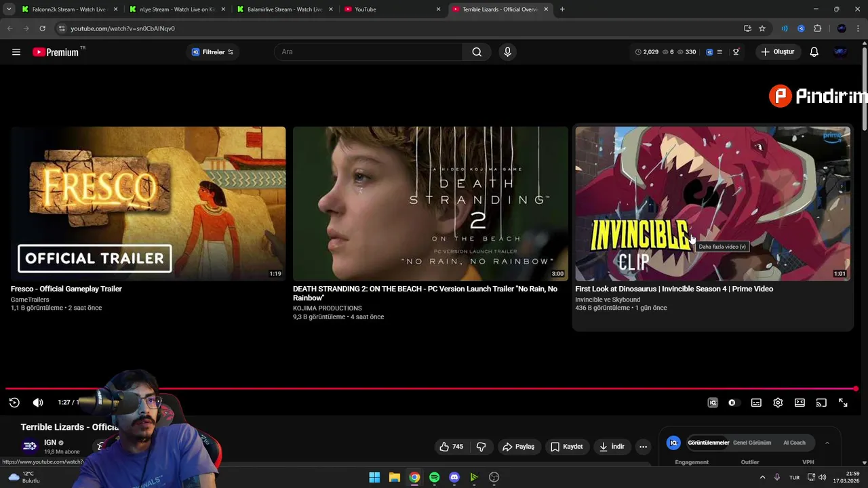Screen dimensions: 868x488
Task: Reload the current page
Action: (42, 28)
